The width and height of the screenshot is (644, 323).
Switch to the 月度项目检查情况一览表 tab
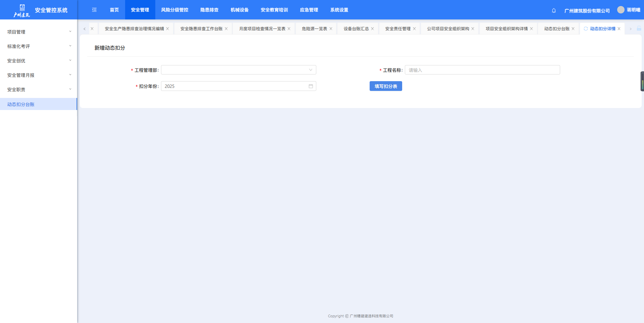[x=262, y=29]
